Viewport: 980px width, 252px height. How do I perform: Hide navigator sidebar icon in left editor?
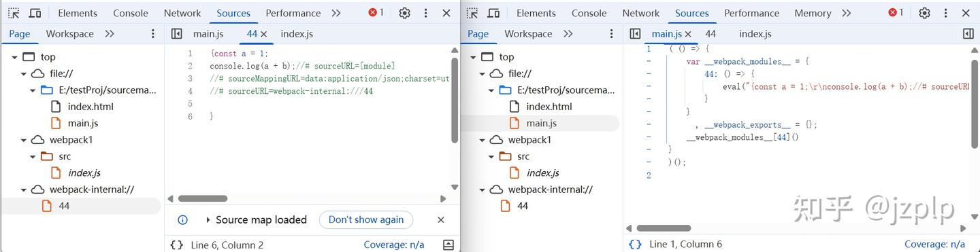(x=176, y=33)
